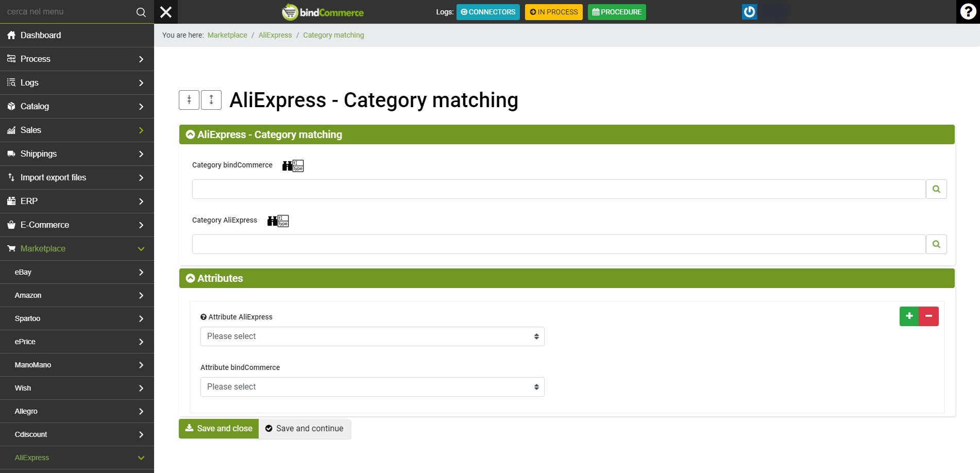
Task: Click the blue power logout icon
Action: [749, 12]
